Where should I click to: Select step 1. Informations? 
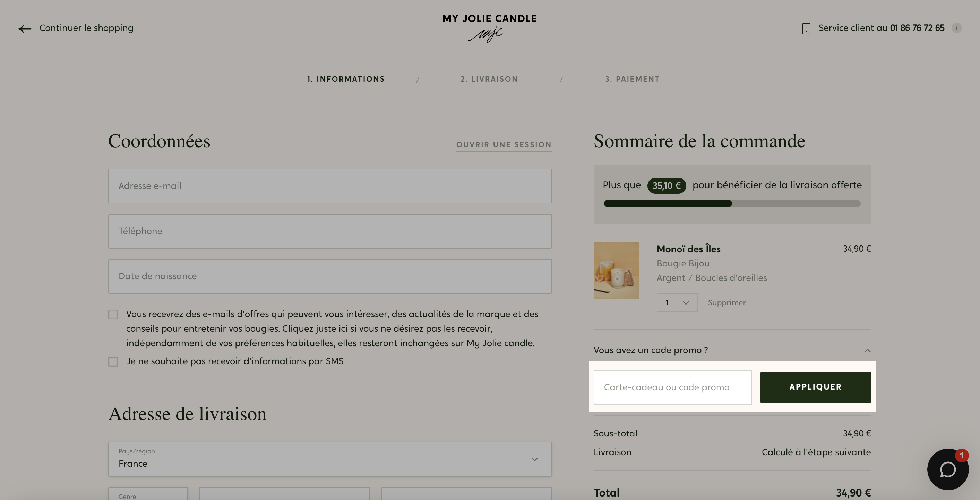[x=346, y=79]
